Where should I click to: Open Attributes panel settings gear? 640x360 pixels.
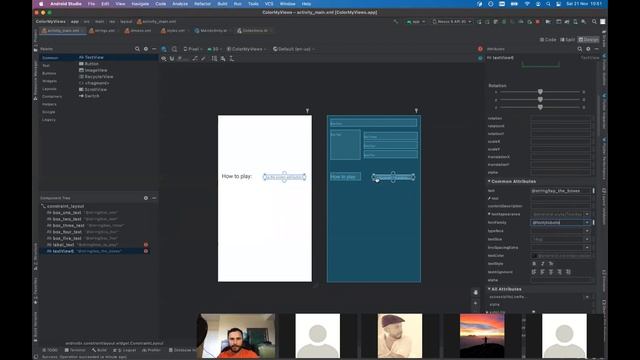[x=588, y=49]
